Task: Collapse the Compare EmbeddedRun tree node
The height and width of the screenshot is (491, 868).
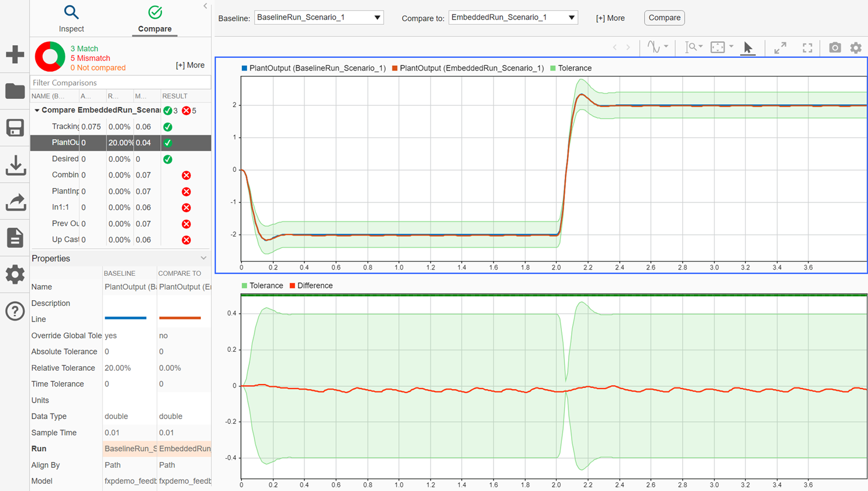Action: 37,110
